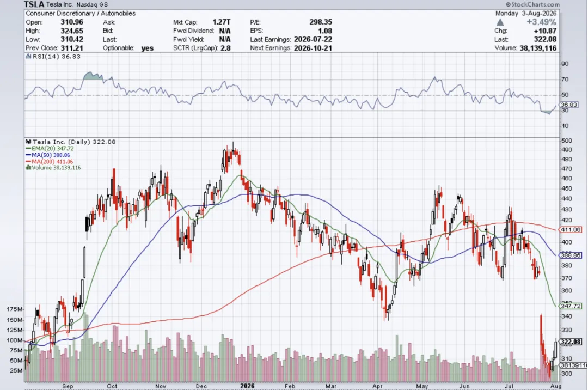Click the date Monday 3-Aug-2026
Viewport: 588px width, 390px height.
pyautogui.click(x=526, y=13)
